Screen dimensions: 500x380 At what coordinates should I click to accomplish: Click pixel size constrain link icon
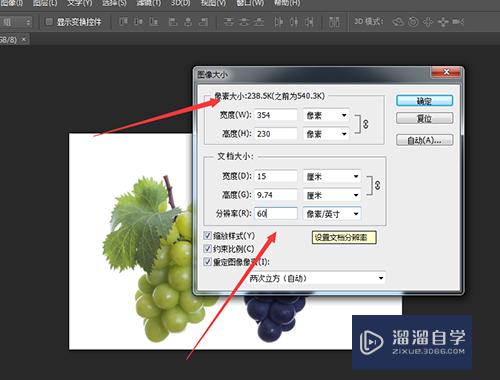(x=366, y=124)
